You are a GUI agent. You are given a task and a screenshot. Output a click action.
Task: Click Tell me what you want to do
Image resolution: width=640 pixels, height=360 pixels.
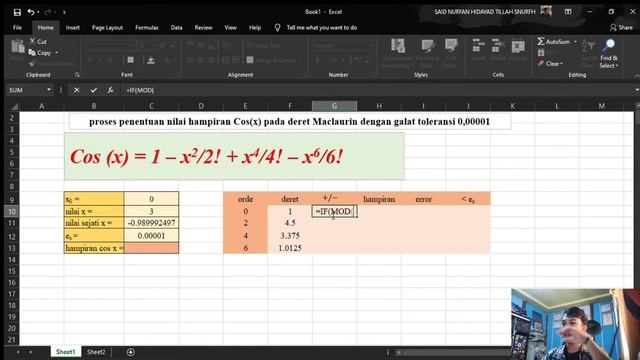click(x=322, y=27)
